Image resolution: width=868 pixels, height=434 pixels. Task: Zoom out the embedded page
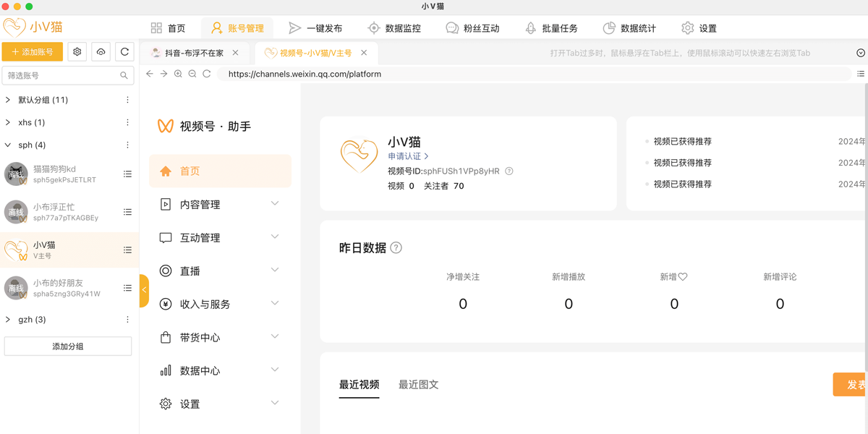[x=192, y=74]
